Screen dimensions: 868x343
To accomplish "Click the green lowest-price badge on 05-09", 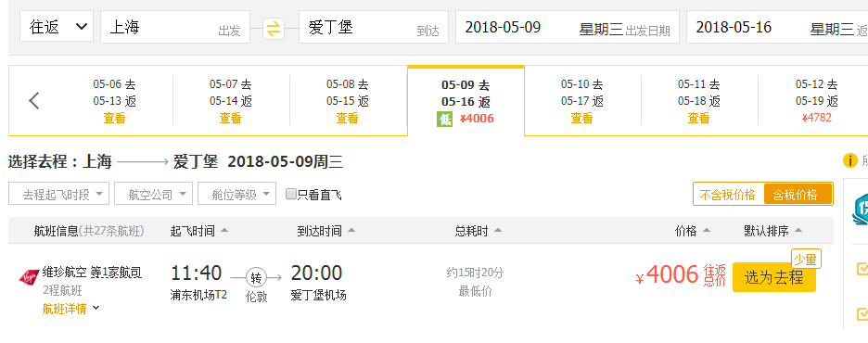I will (444, 119).
